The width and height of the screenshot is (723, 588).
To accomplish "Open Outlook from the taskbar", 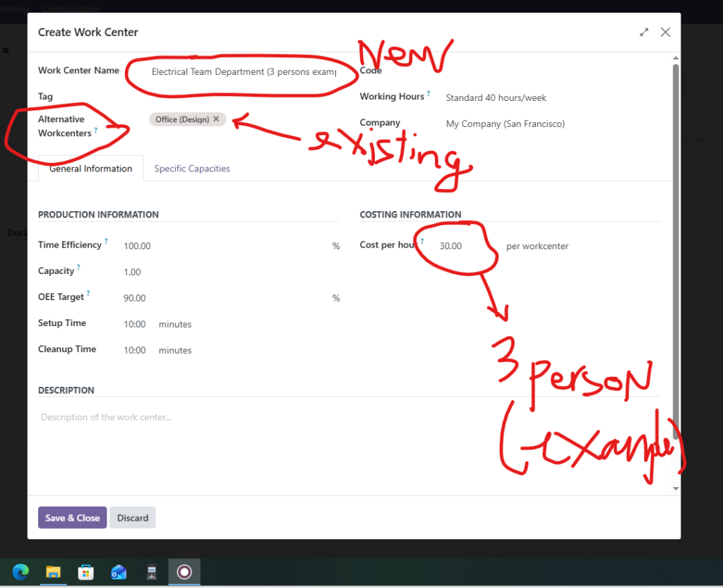I will [x=119, y=572].
